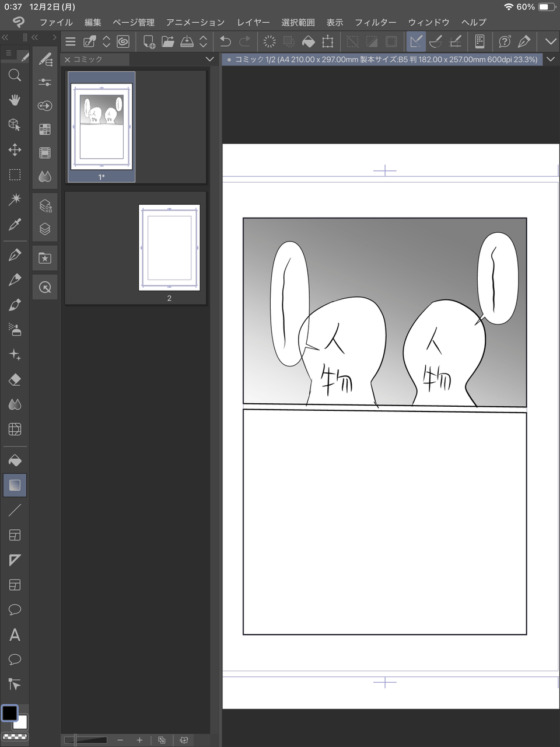This screenshot has height=747, width=560.
Task: Toggle selection border display icon
Action: (x=391, y=41)
